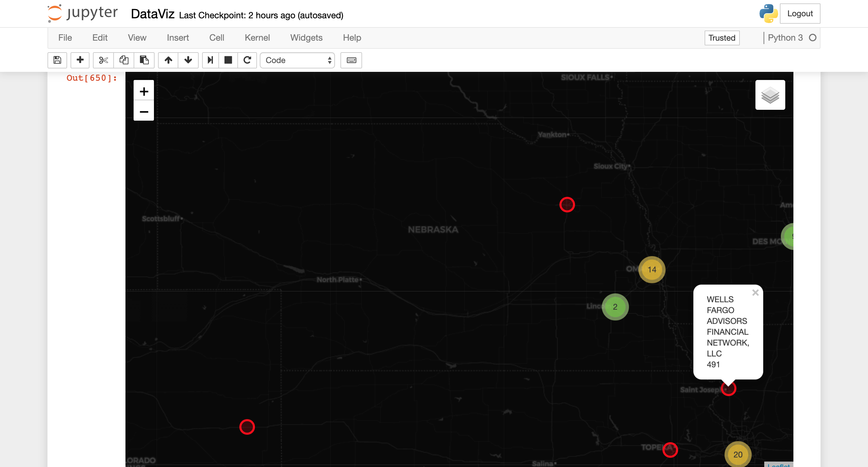
Task: Cut selected cells with the scissors icon
Action: (103, 60)
